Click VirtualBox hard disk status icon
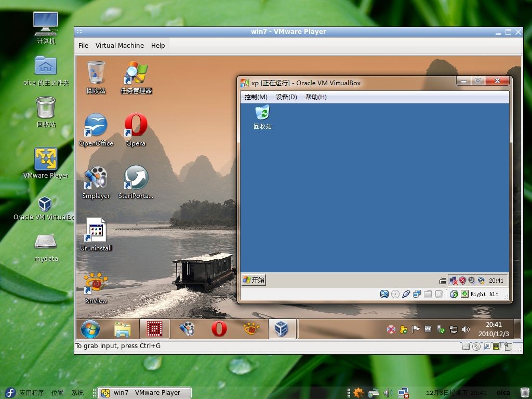This screenshot has height=399, width=532. [384, 294]
